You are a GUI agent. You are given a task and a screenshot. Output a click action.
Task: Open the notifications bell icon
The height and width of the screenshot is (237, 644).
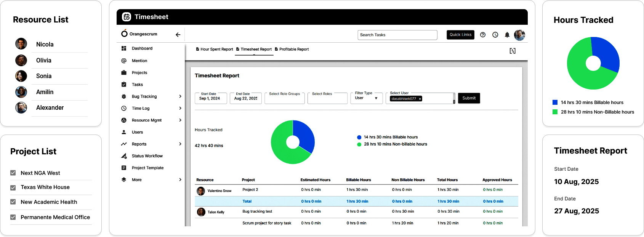[507, 35]
